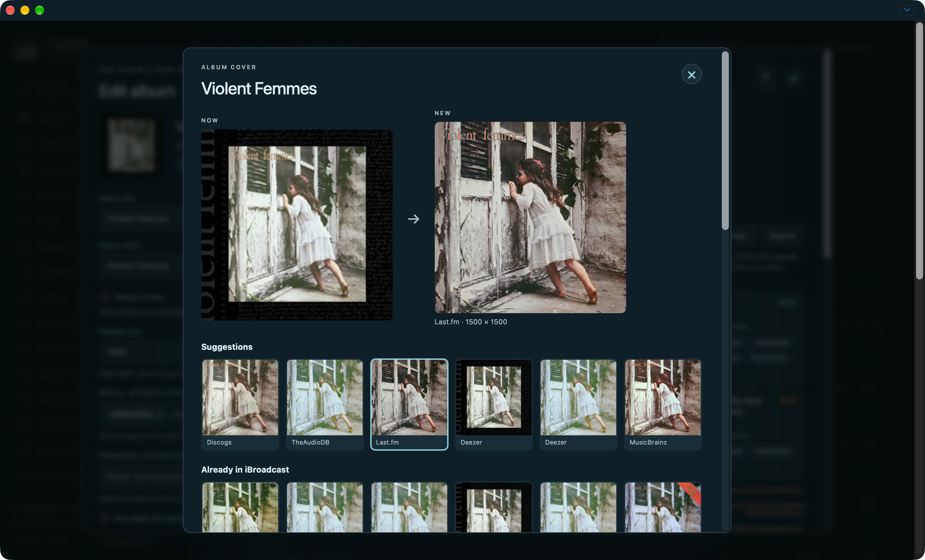925x560 pixels.
Task: Click the current NOW cover image
Action: click(x=297, y=225)
